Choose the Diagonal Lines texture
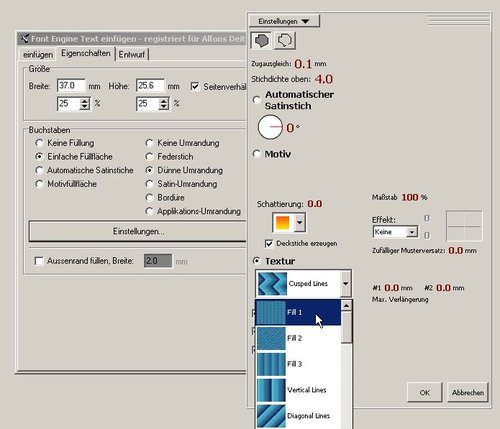The width and height of the screenshot is (500, 429). click(298, 416)
